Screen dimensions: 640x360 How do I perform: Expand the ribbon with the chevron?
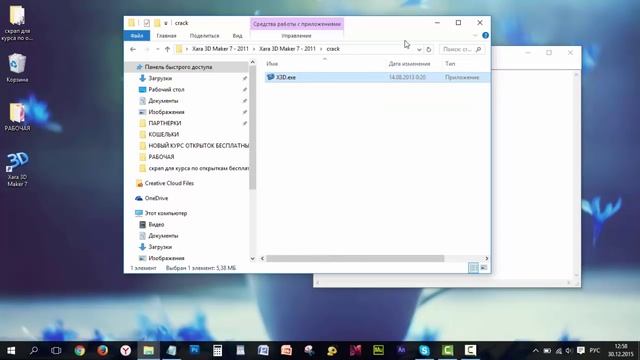coord(475,36)
